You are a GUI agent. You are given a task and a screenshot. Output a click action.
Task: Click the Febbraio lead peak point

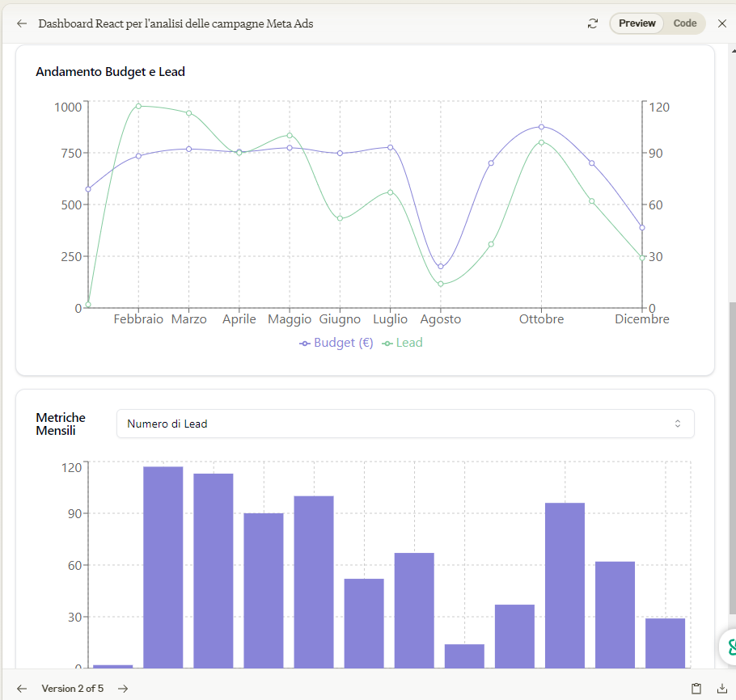click(x=138, y=106)
